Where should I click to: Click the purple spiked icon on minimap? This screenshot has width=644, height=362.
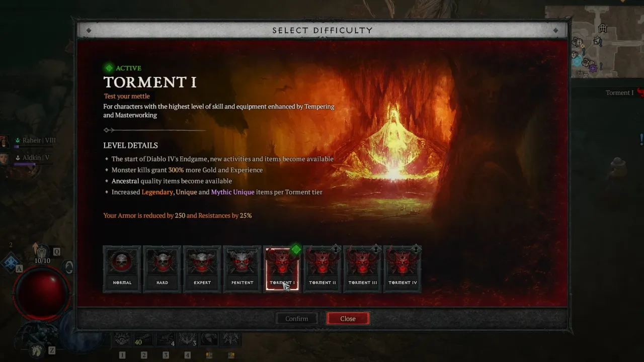pos(593,67)
